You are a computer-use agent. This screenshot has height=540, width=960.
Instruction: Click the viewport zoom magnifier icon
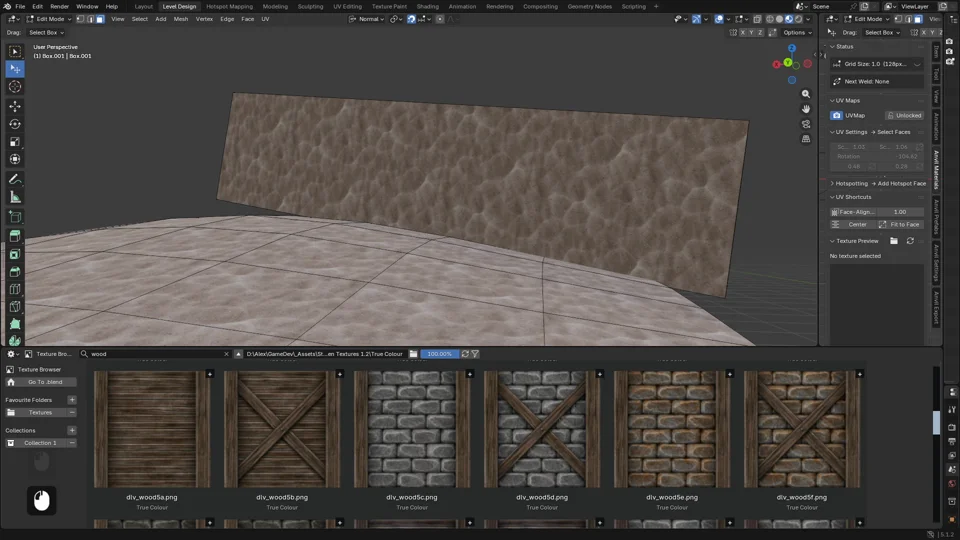pyautogui.click(x=806, y=94)
